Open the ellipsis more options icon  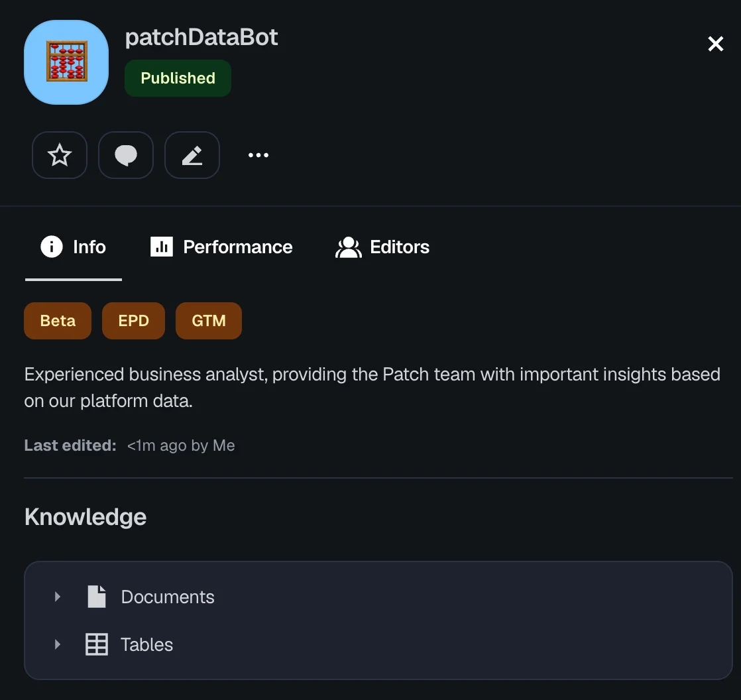pyautogui.click(x=258, y=155)
